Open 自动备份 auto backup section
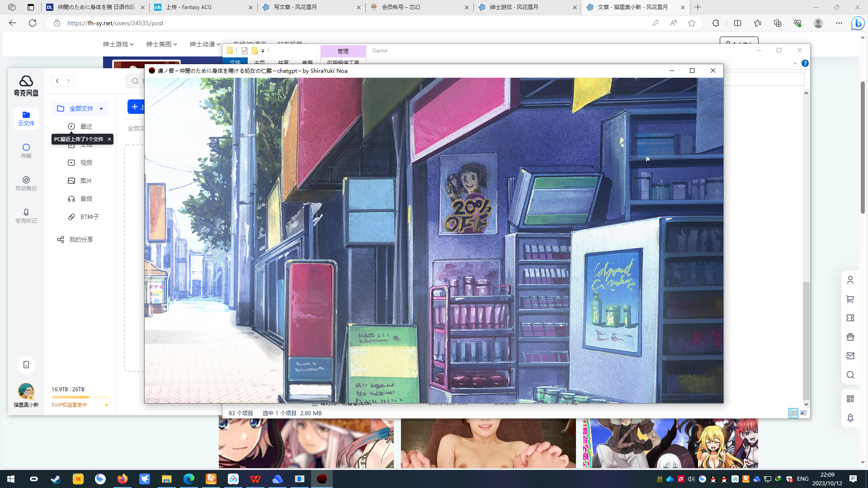This screenshot has height=488, width=868. click(x=26, y=183)
